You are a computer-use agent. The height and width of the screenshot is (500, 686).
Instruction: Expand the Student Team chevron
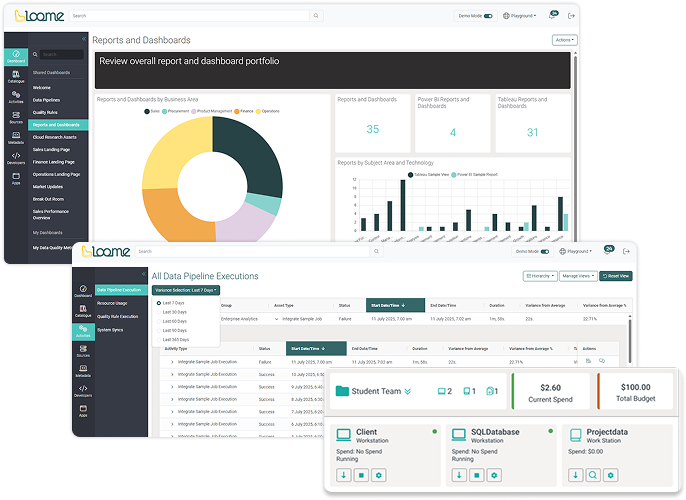pyautogui.click(x=407, y=392)
